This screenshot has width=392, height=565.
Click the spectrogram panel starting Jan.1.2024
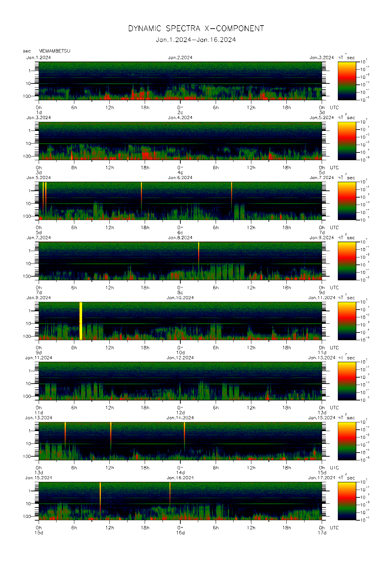(x=180, y=81)
